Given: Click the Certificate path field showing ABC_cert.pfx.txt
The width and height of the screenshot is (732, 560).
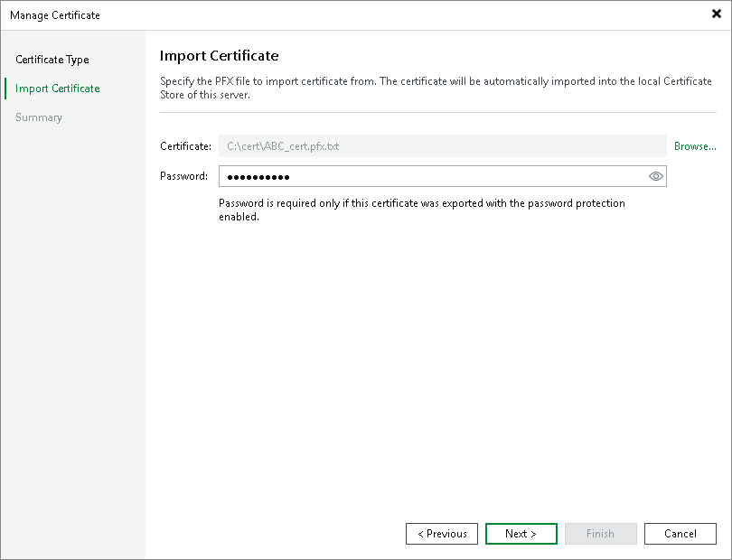Looking at the screenshot, I should [434, 145].
